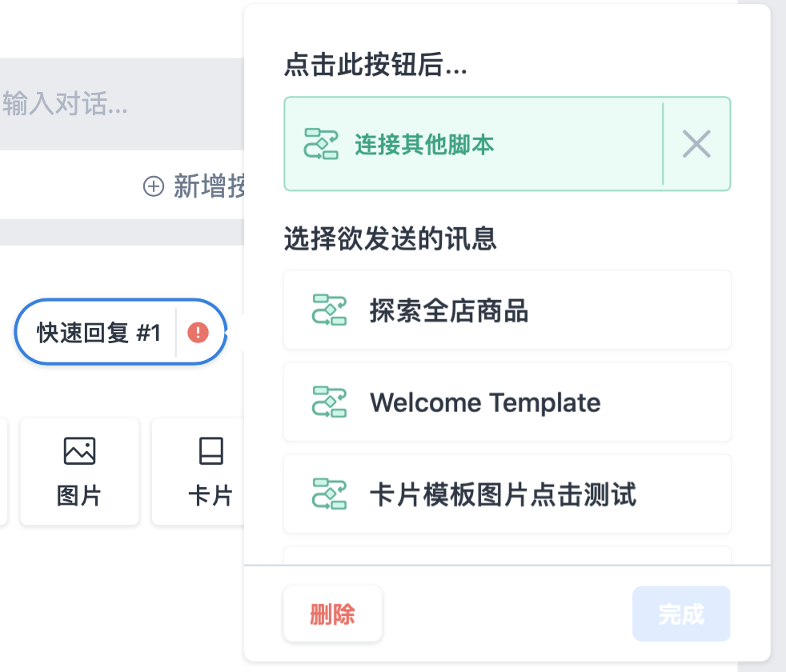Click the image icon on the 图片 tile

click(80, 451)
